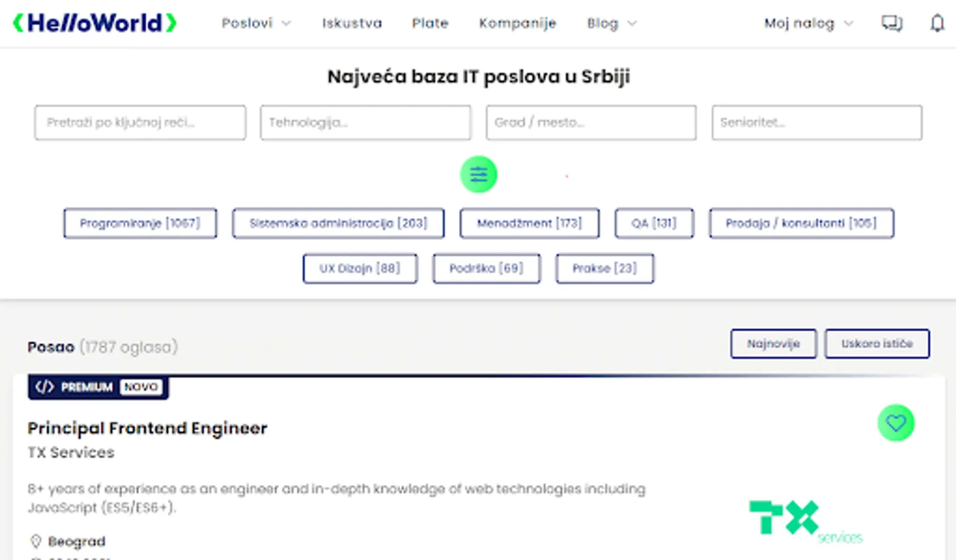Open the notifications bell

[x=937, y=24]
